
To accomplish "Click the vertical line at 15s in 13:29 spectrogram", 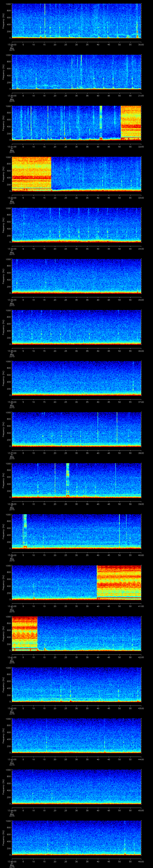I will [x=45, y=20].
